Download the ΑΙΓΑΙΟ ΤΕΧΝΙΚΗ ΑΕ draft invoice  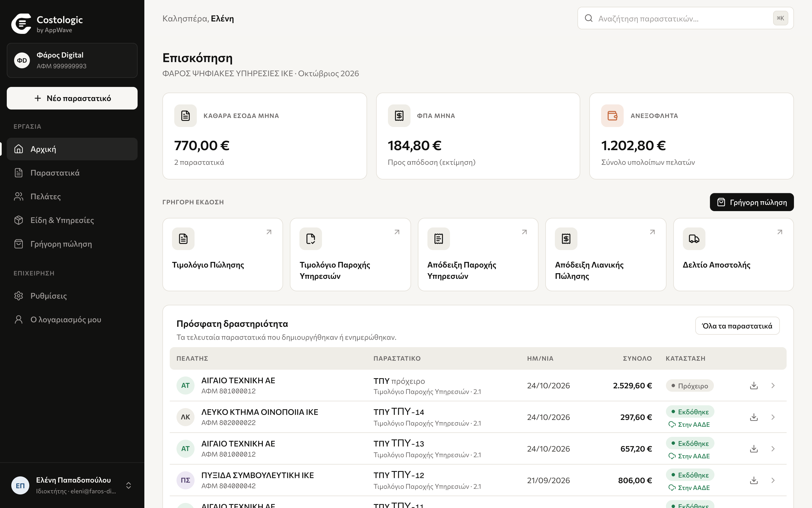click(754, 385)
